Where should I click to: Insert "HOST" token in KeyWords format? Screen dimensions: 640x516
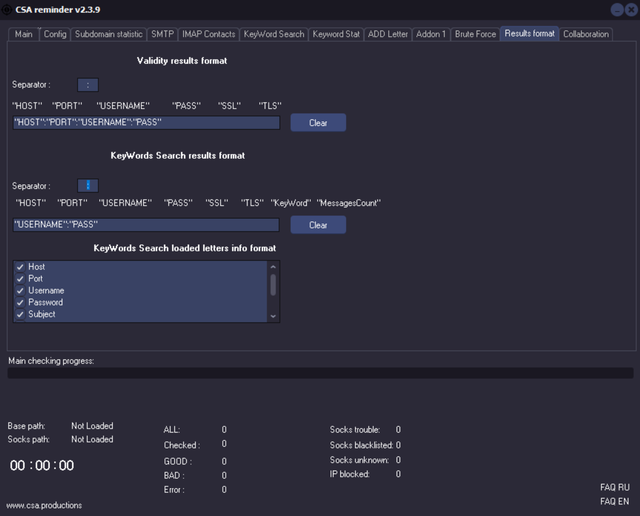point(31,203)
